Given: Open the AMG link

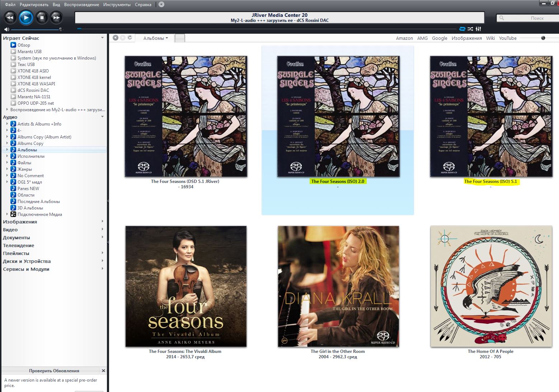Looking at the screenshot, I should (x=422, y=38).
